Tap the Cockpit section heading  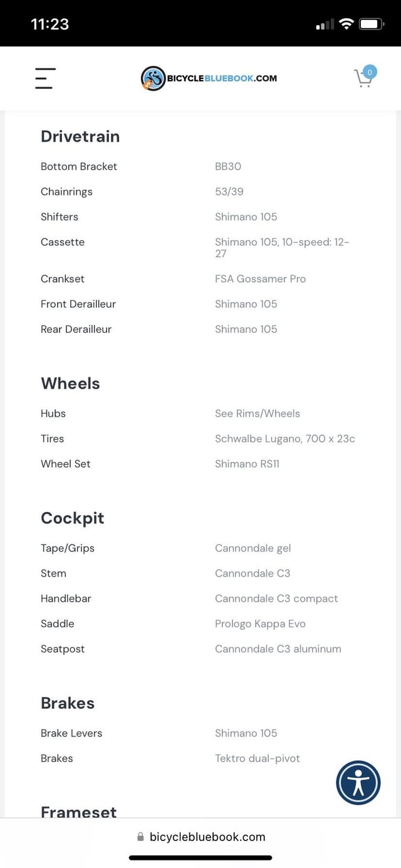(x=73, y=518)
